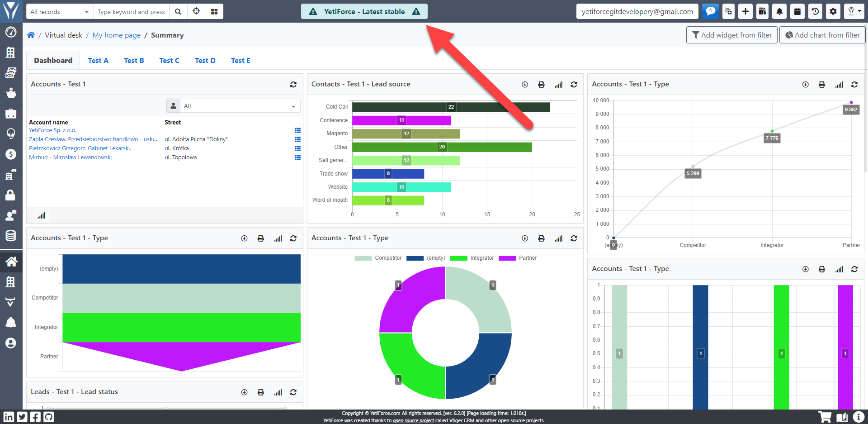This screenshot has width=868, height=424.
Task: Open GitHub icon in footer
Action: 49,417
